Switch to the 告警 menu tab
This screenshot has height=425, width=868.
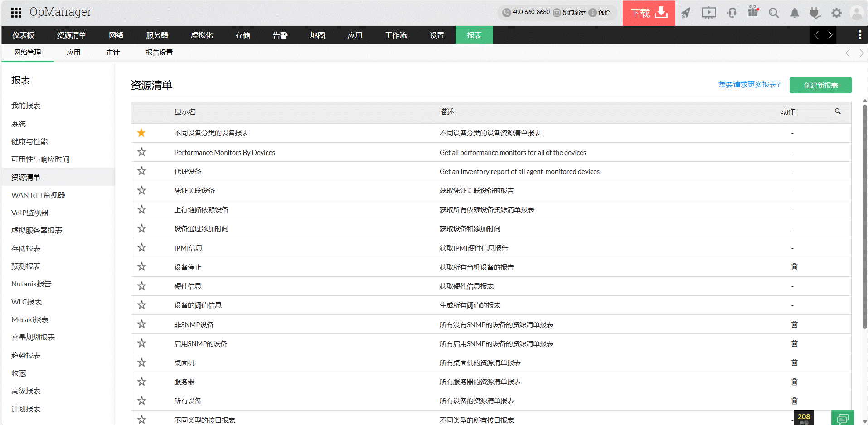click(280, 35)
